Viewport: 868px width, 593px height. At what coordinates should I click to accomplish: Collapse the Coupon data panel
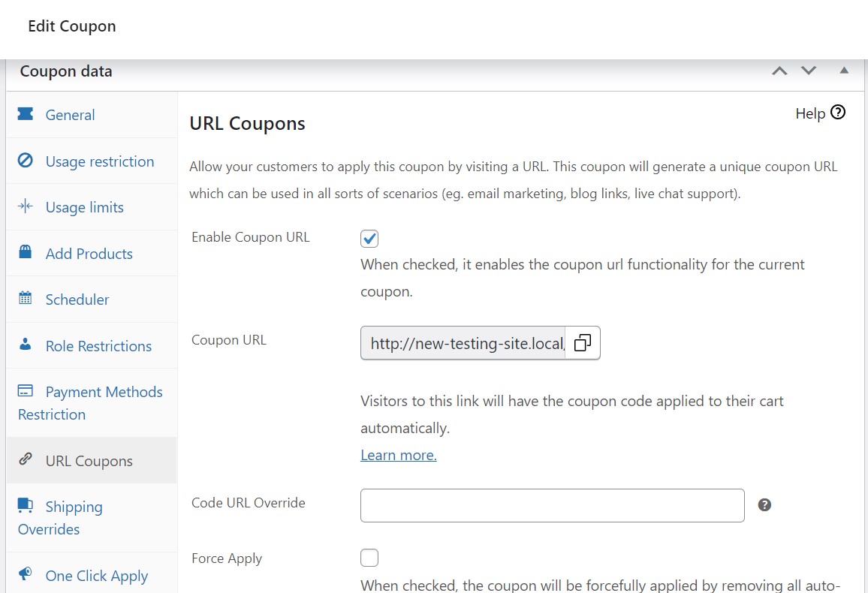844,71
